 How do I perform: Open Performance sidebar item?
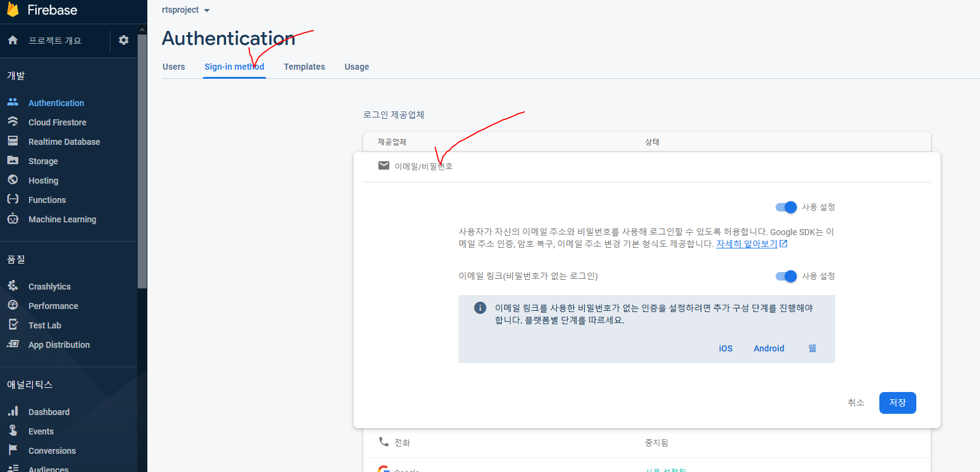tap(53, 306)
